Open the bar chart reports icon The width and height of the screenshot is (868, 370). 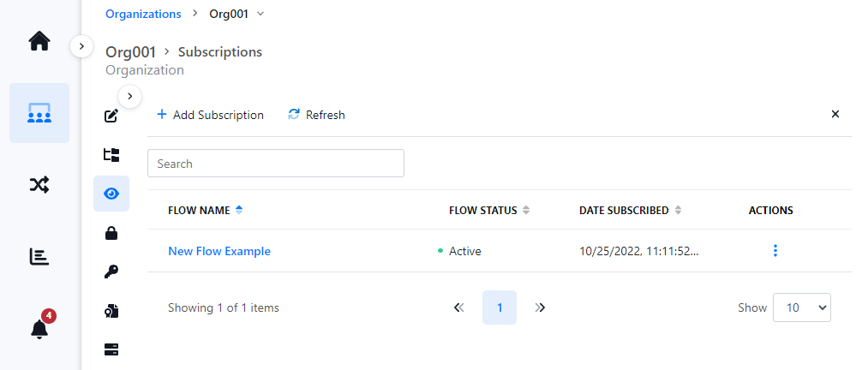39,256
